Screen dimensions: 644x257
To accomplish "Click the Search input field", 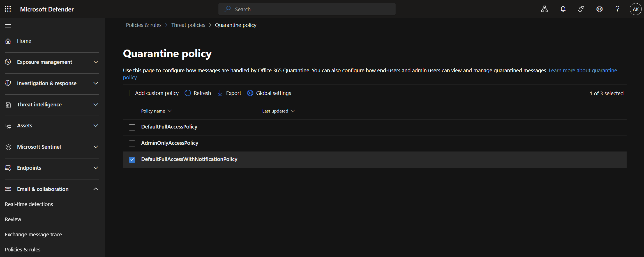I will pyautogui.click(x=307, y=9).
